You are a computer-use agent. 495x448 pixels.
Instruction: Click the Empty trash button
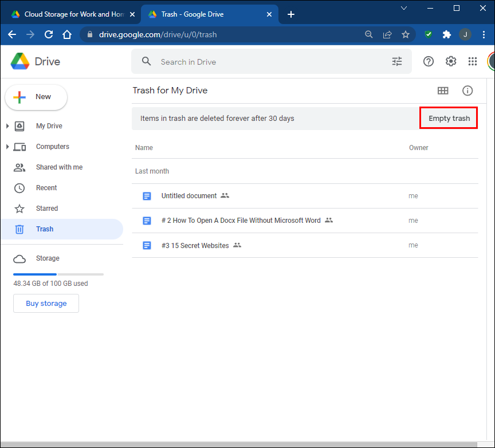click(x=449, y=119)
